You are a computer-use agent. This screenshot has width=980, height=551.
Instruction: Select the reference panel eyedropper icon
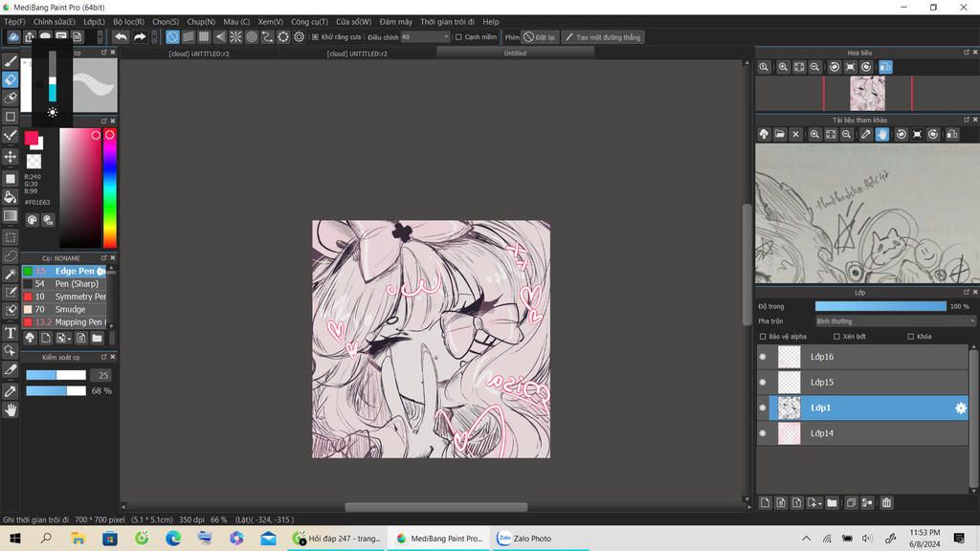[x=865, y=134]
